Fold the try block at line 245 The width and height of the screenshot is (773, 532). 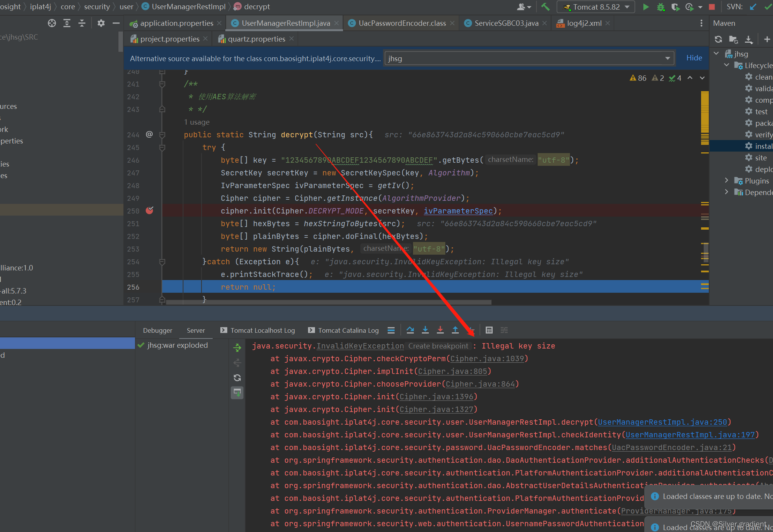(162, 147)
